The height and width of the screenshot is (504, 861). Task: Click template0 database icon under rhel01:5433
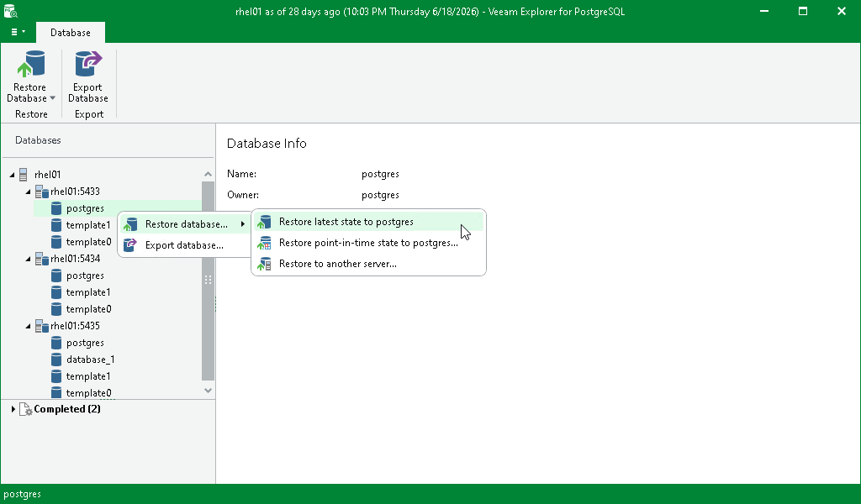coord(56,242)
